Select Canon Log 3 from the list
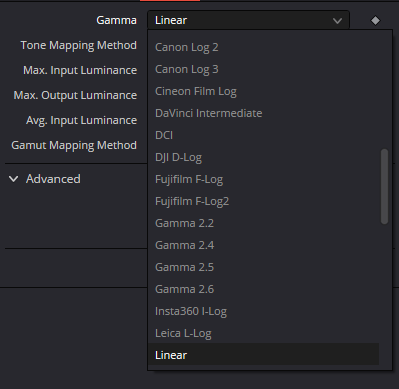The height and width of the screenshot is (389, 399). (x=263, y=69)
